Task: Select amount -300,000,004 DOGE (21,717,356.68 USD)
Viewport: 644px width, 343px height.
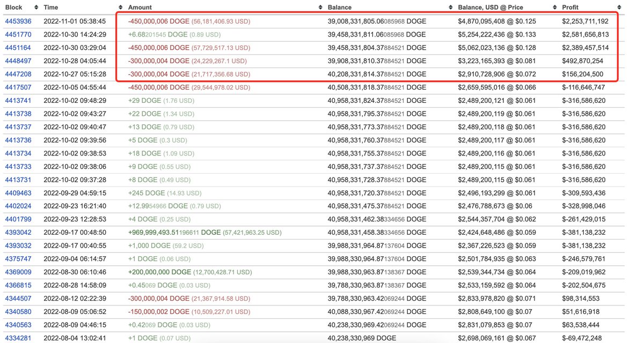Action: (x=189, y=74)
